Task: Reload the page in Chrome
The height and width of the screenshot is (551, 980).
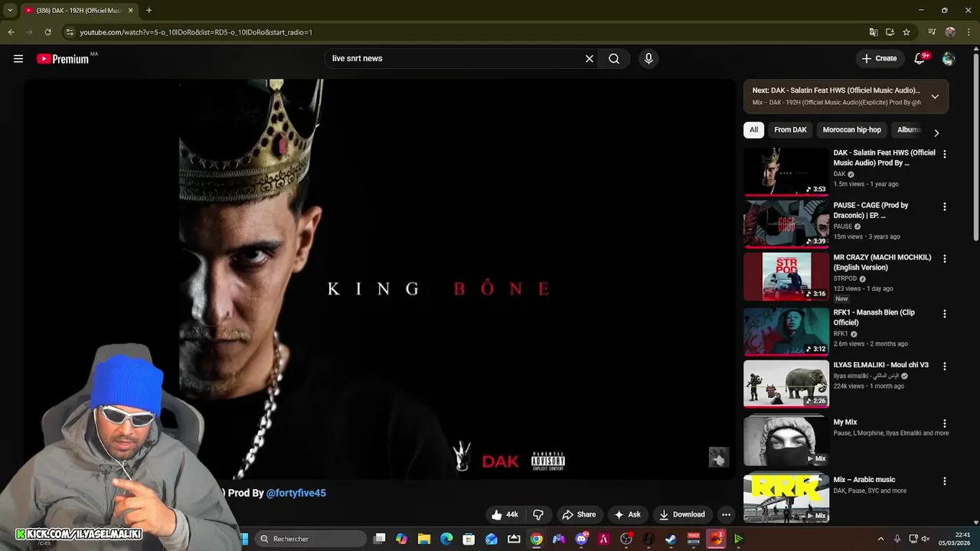Action: click(47, 32)
